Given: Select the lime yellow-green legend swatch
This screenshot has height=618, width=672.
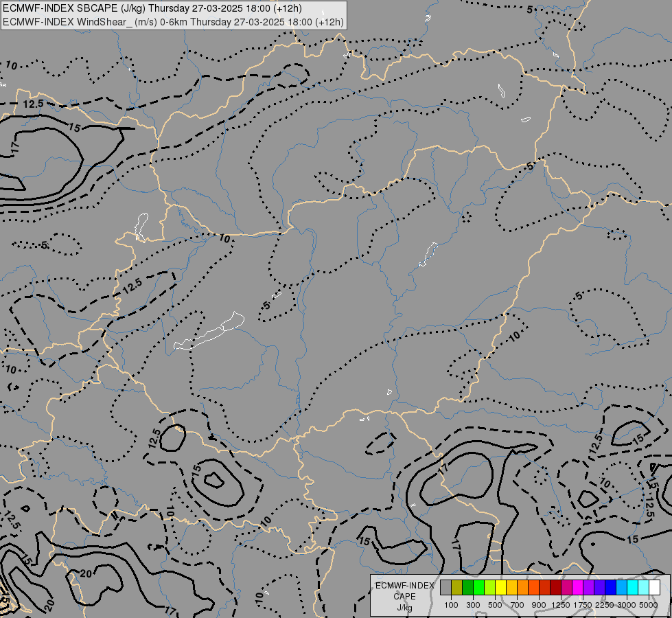Looking at the screenshot, I should coord(490,587).
